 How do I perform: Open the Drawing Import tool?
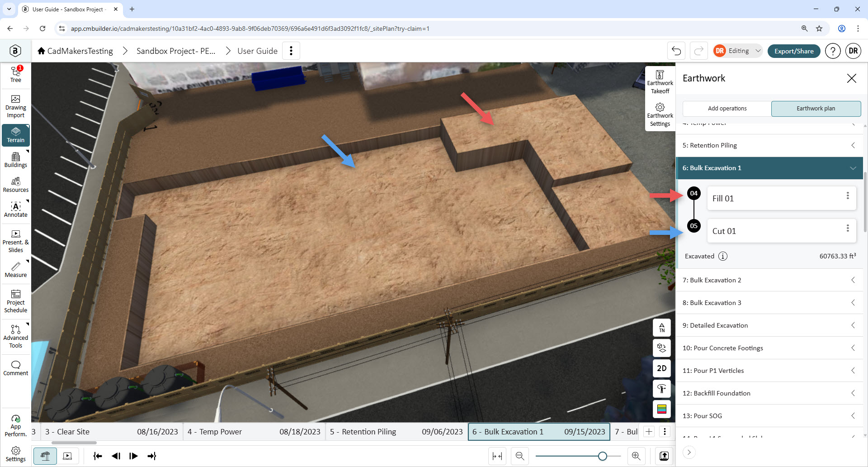coord(16,107)
